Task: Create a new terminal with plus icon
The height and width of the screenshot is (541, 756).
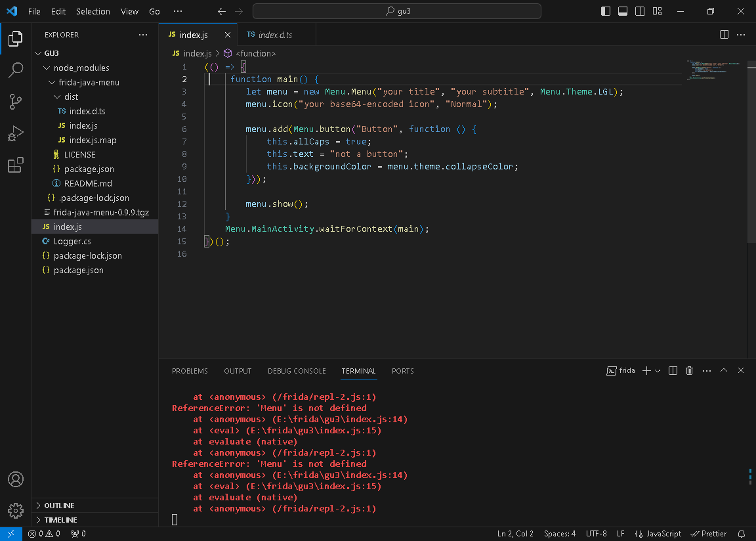Action: point(646,371)
